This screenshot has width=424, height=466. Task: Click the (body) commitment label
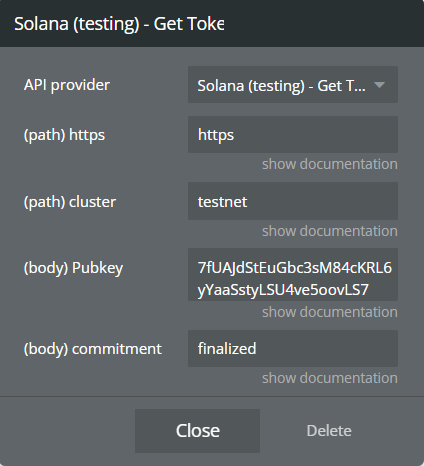pyautogui.click(x=93, y=349)
